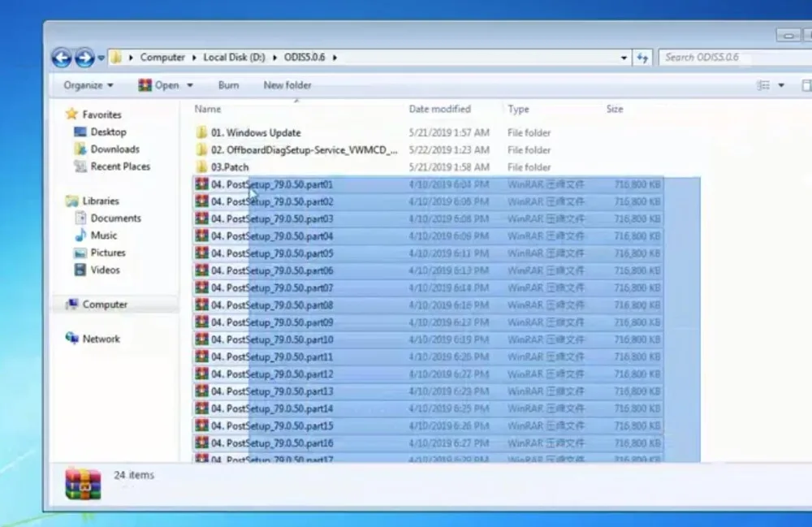Select the 02. OffboardDiagSetup-Service folder name
The image size is (812, 527).
[304, 149]
